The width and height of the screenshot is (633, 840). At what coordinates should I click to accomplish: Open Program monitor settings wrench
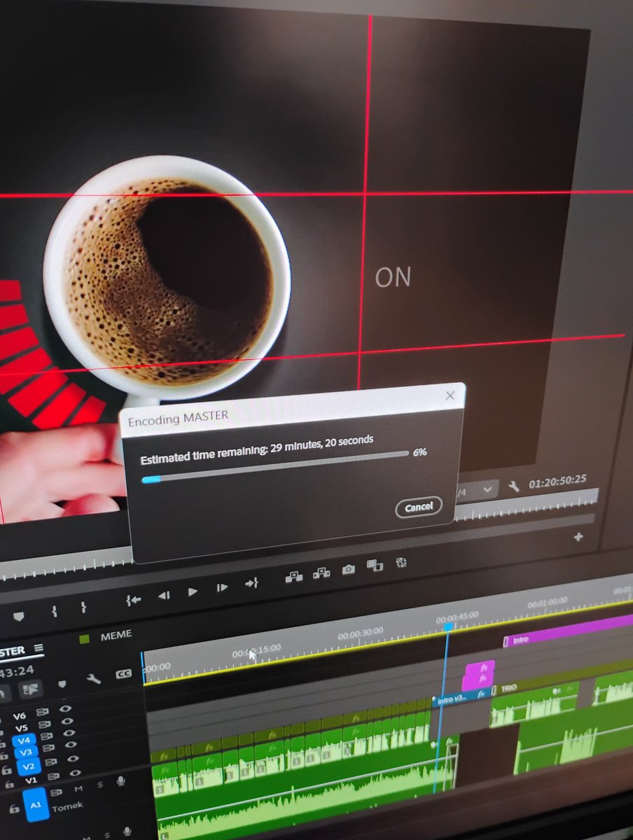(513, 486)
